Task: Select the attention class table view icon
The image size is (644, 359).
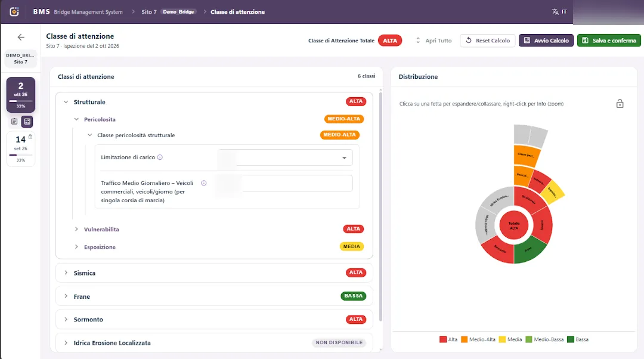Action: (x=27, y=121)
